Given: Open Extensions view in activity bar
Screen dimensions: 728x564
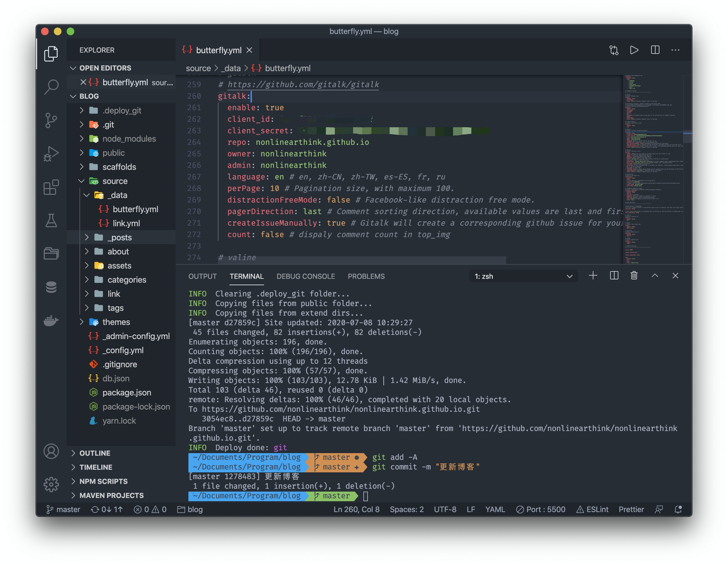Looking at the screenshot, I should [x=51, y=187].
